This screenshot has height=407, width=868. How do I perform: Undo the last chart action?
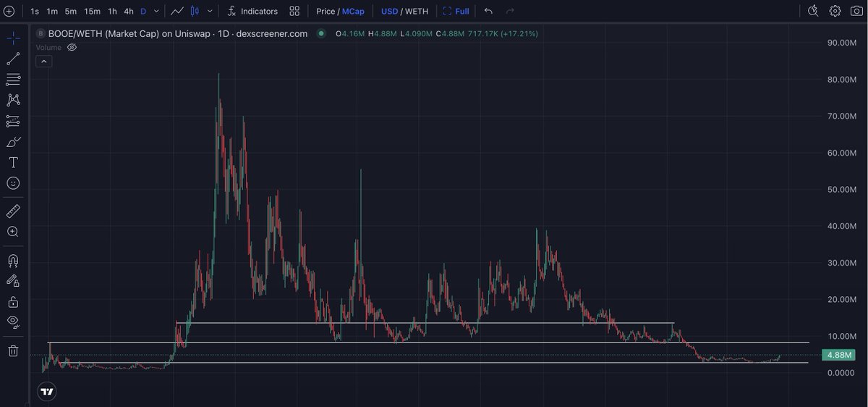pos(488,11)
